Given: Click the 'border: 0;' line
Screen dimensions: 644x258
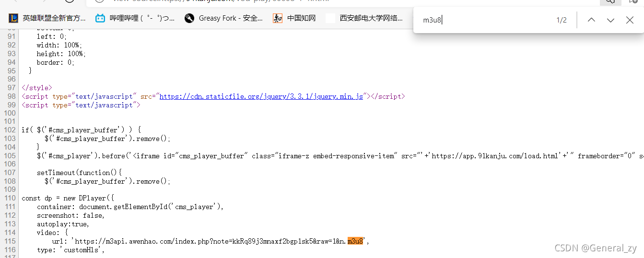Looking at the screenshot, I should (x=56, y=62).
